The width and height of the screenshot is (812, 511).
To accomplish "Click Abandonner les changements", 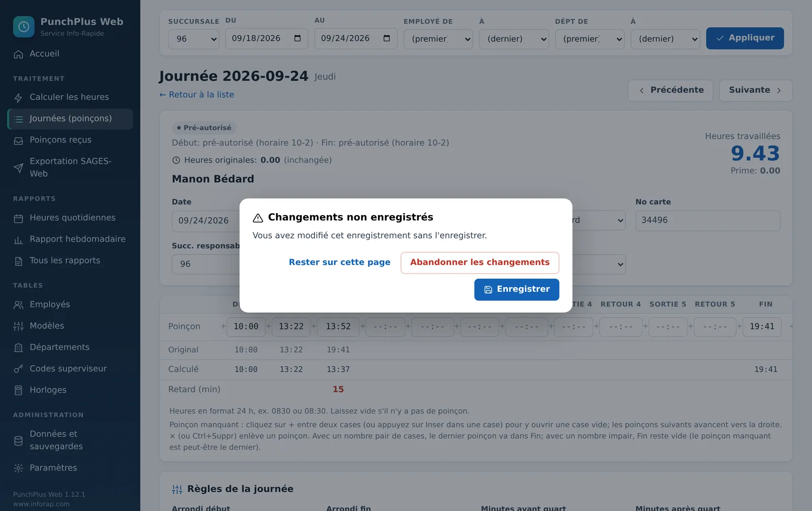I will 480,263.
